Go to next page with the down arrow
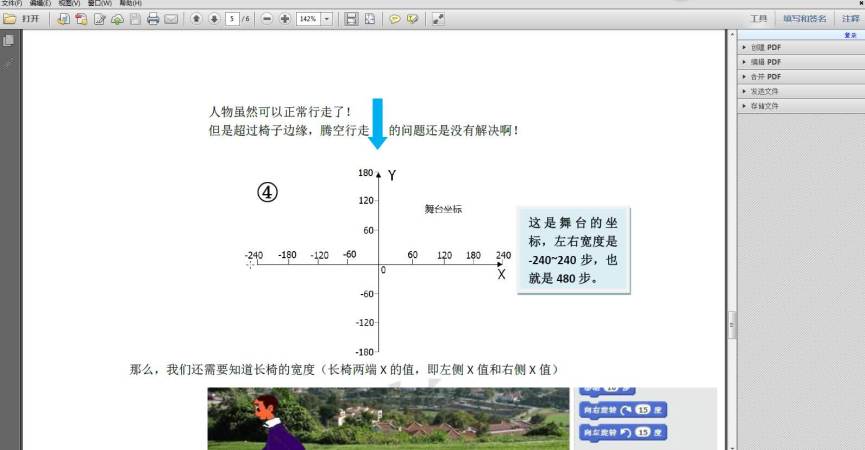This screenshot has width=865, height=450. (214, 19)
